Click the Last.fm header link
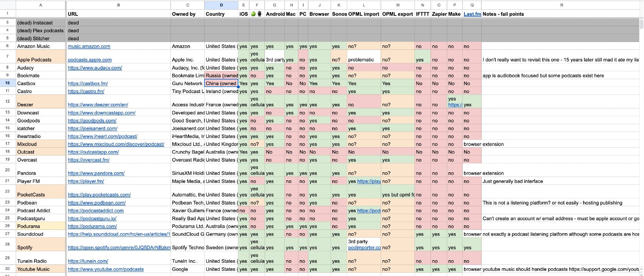This screenshot has width=644, height=276. [472, 14]
